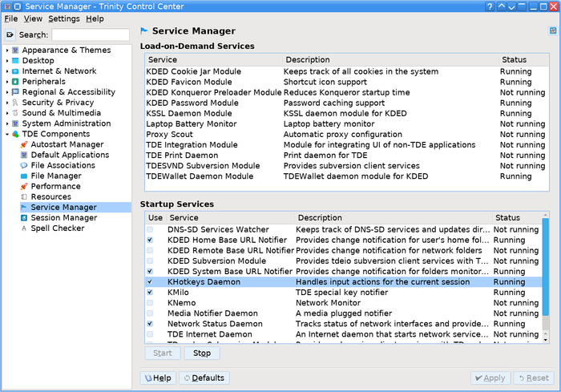Click the Startup Services vertical scrollbar
561x392 pixels.
tap(545, 281)
